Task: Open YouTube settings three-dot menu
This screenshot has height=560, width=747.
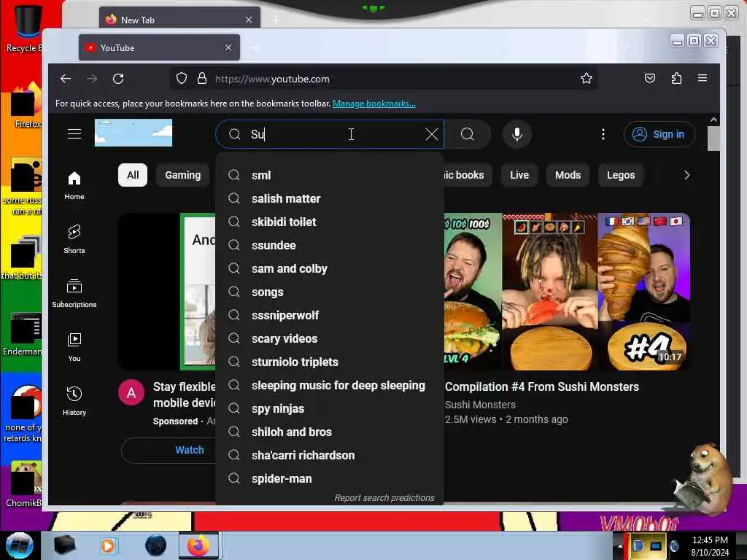Action: point(603,134)
